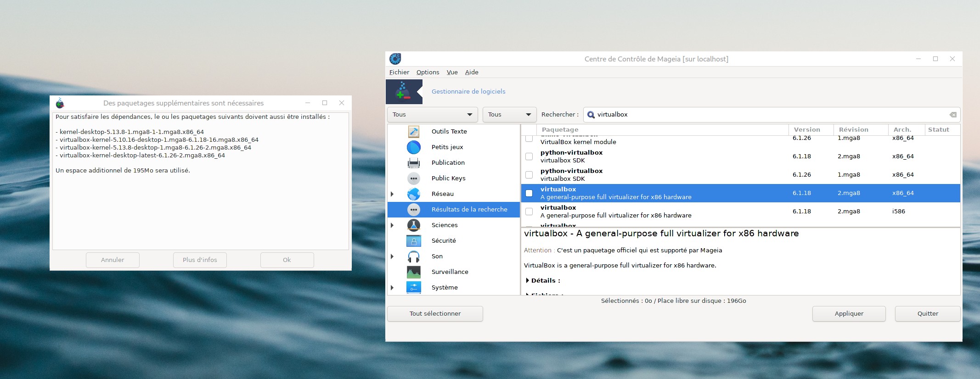Clear the search field with erase icon
This screenshot has width=980, height=379.
click(953, 115)
